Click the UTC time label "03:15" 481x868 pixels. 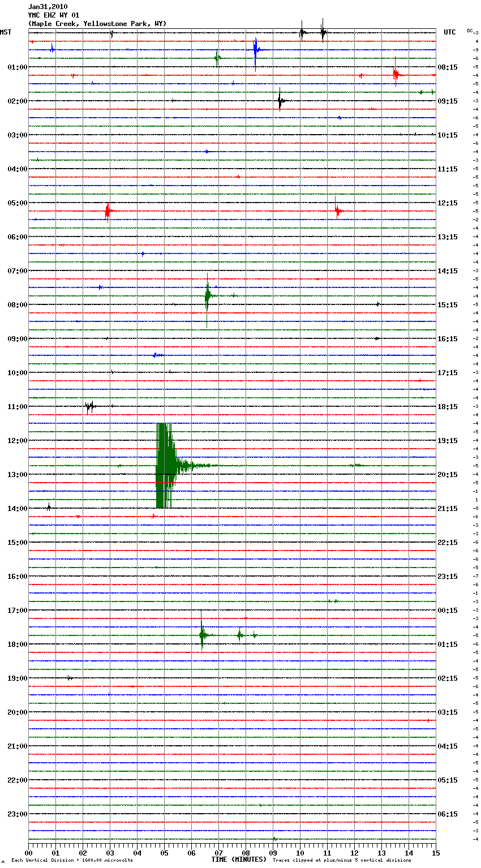448,712
